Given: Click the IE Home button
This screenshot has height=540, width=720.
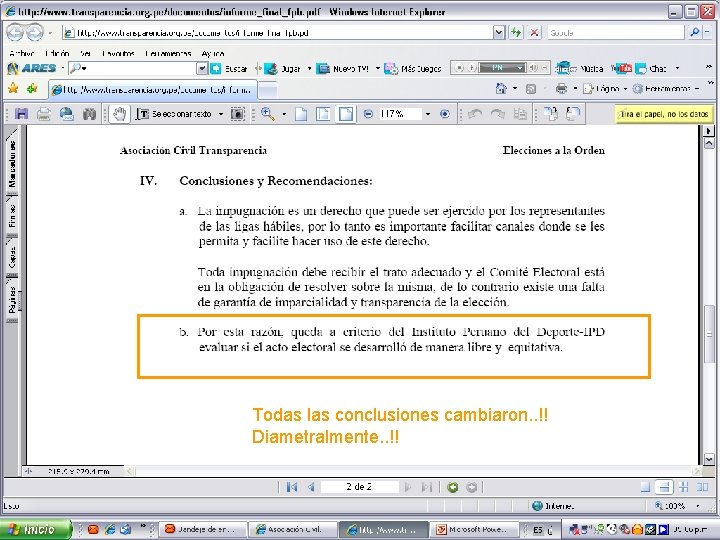Looking at the screenshot, I should (501, 88).
